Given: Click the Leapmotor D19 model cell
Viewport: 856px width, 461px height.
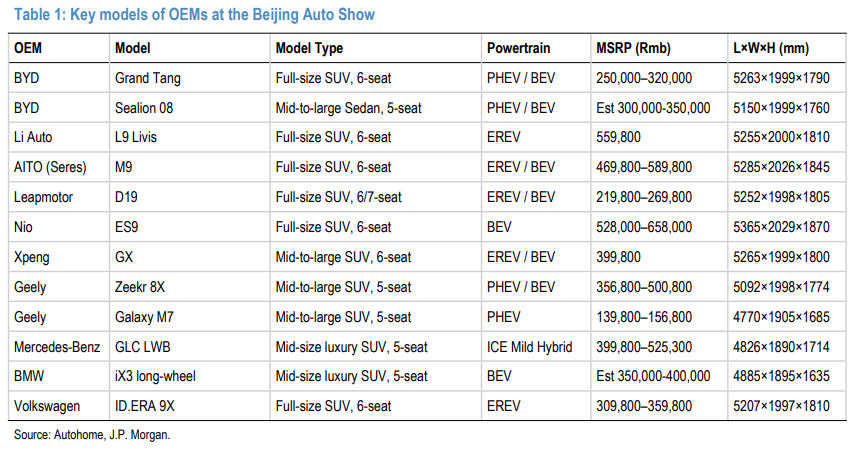Looking at the screenshot, I should (128, 197).
